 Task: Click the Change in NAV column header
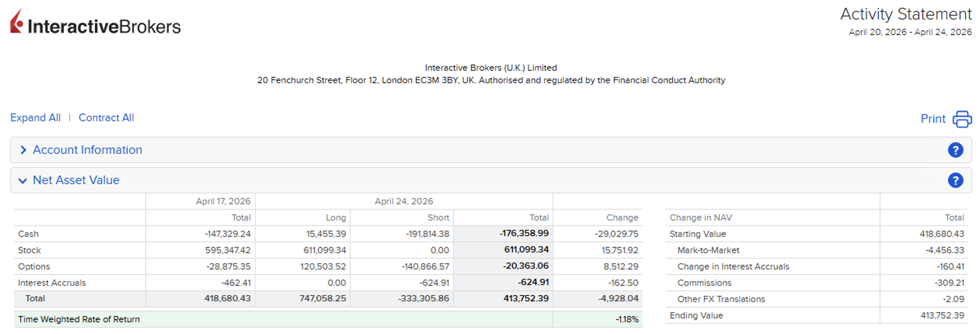pyautogui.click(x=701, y=217)
